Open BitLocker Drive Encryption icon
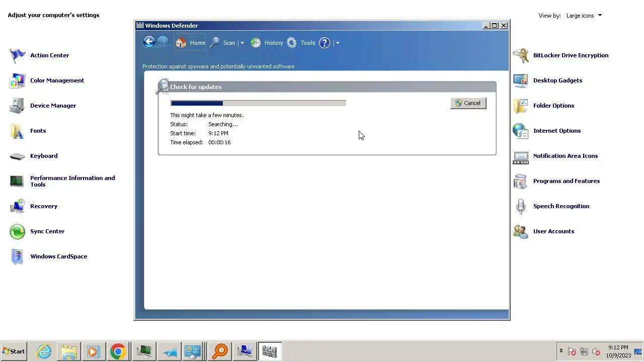 [521, 55]
